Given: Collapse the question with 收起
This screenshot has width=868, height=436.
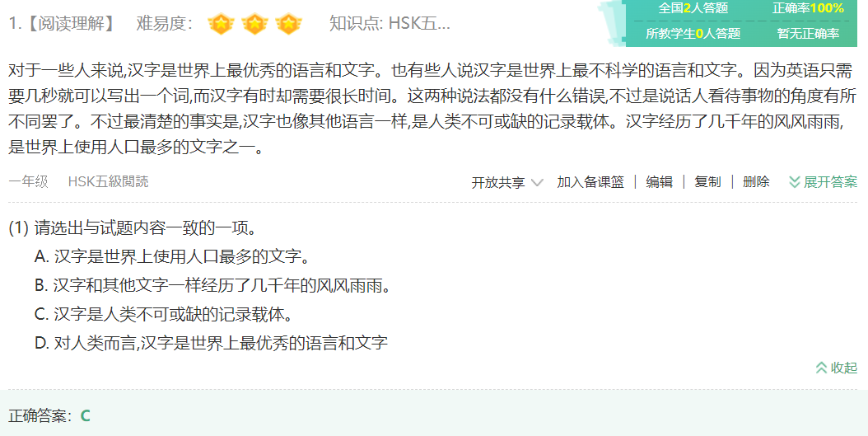Looking at the screenshot, I should tap(837, 368).
